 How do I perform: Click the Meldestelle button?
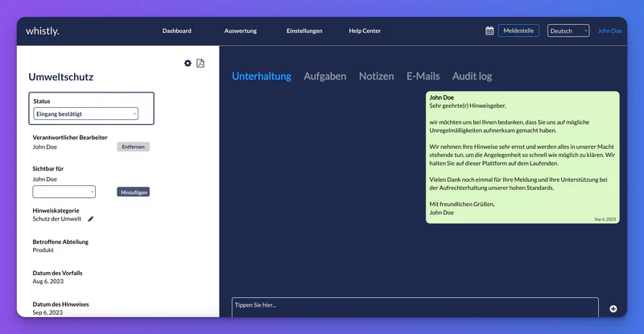coord(518,31)
